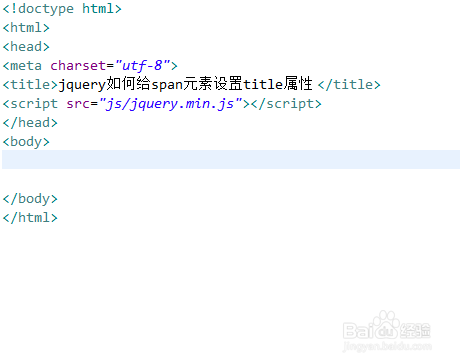Click the closing </script> tag
This screenshot has height=364, width=460.
(x=286, y=104)
